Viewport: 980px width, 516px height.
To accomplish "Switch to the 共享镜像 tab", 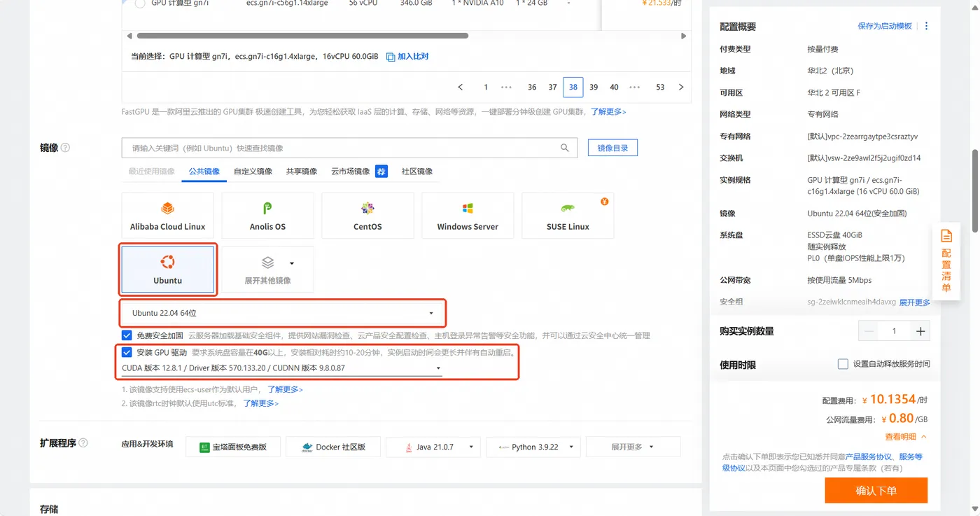I will tap(302, 172).
